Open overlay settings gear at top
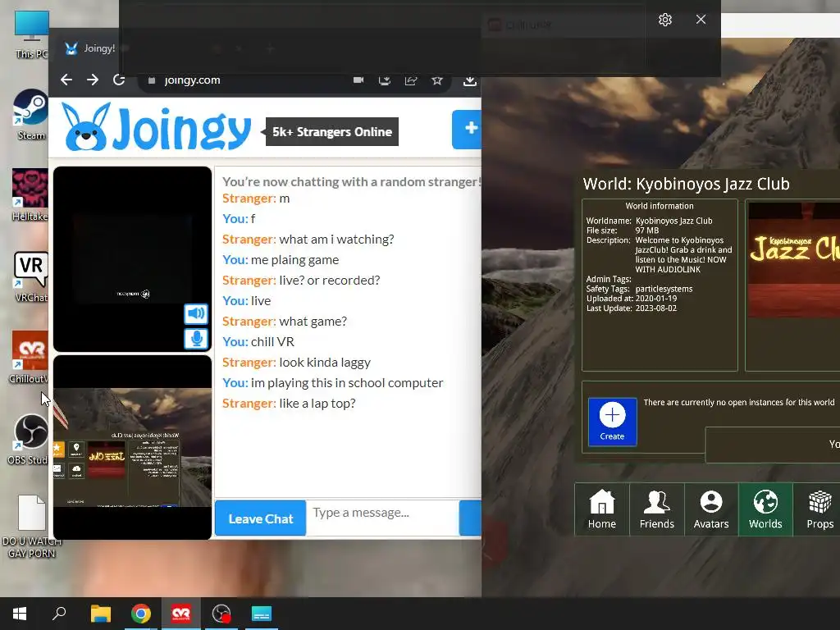The image size is (840, 630). (x=664, y=20)
